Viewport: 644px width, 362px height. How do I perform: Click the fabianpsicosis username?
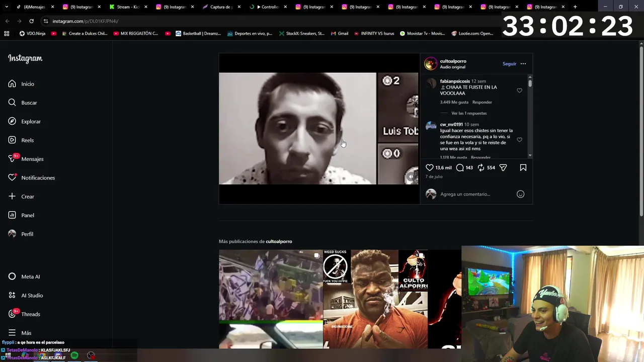tap(455, 81)
